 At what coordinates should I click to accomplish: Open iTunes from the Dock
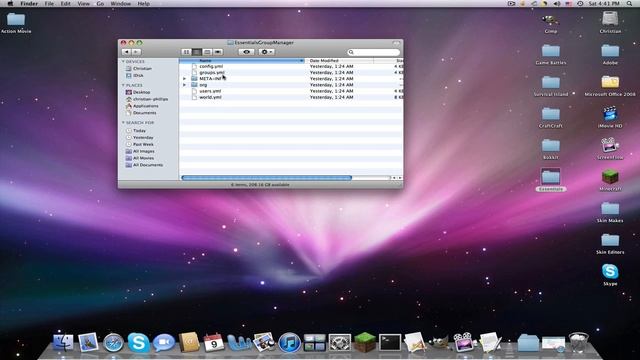click(289, 342)
